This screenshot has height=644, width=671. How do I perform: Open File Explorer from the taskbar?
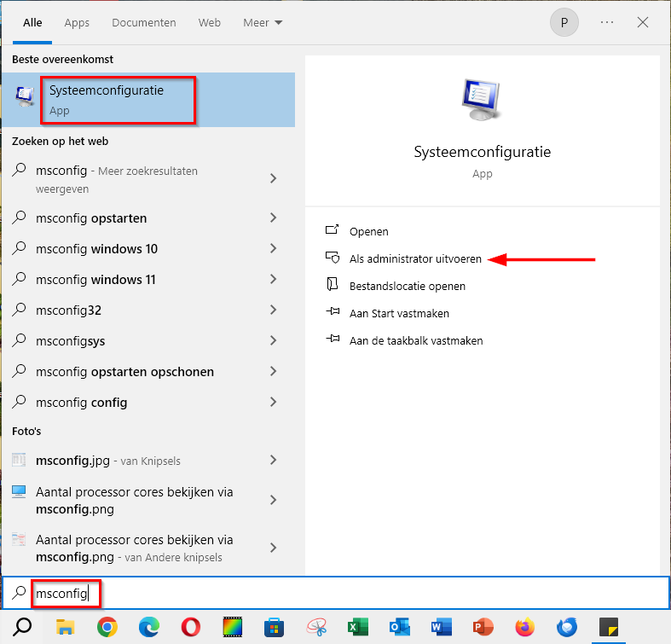coord(66,628)
